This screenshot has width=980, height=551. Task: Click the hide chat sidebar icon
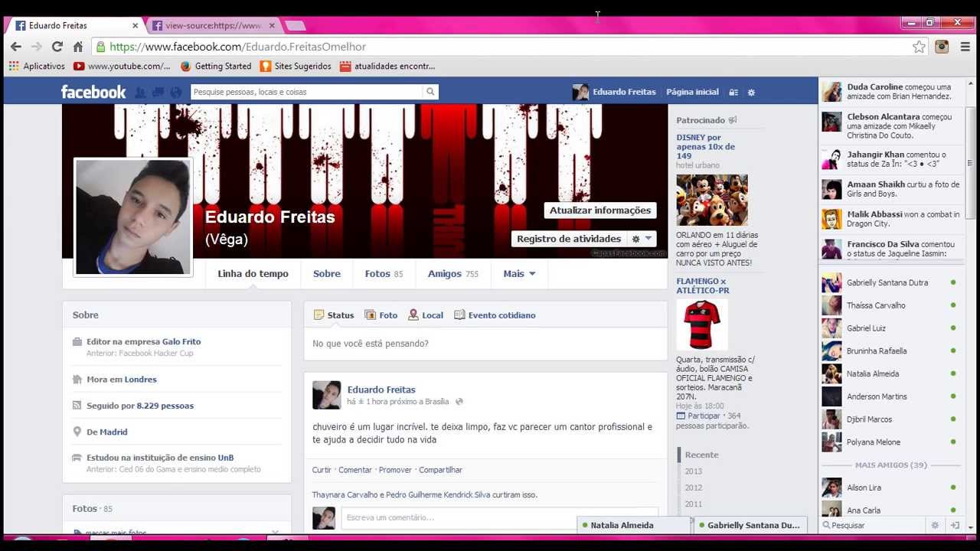click(955, 525)
